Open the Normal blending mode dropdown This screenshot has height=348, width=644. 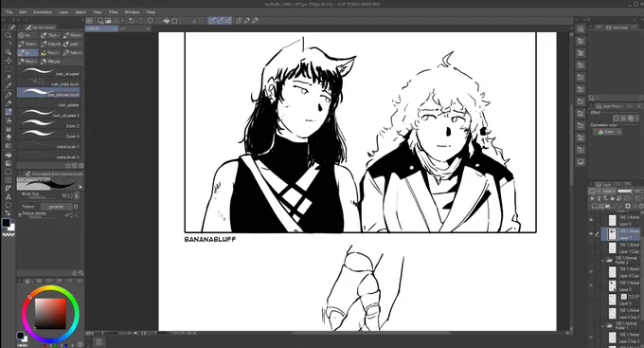tap(609, 192)
